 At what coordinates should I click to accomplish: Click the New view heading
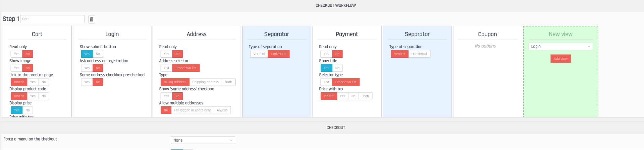[560, 34]
